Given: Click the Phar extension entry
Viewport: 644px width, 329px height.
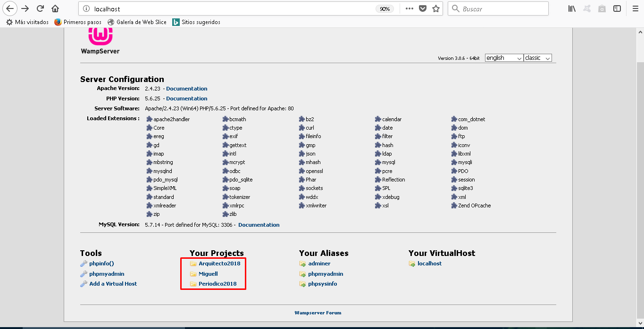Looking at the screenshot, I should [x=308, y=180].
